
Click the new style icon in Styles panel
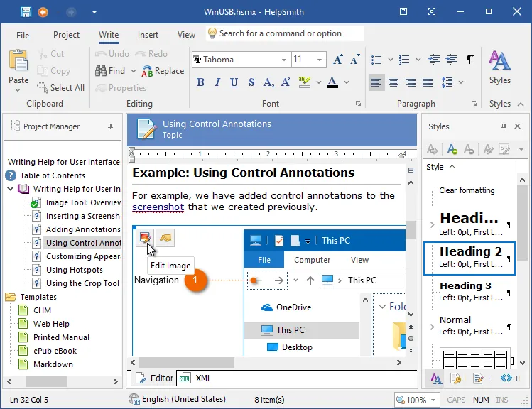coord(452,149)
